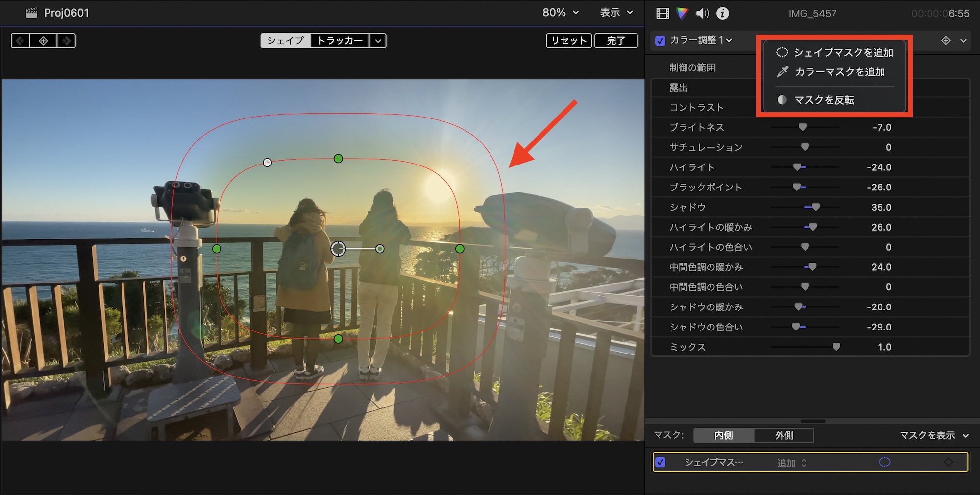Open the Audio inspector speaker icon
This screenshot has height=495, width=980.
click(x=702, y=13)
